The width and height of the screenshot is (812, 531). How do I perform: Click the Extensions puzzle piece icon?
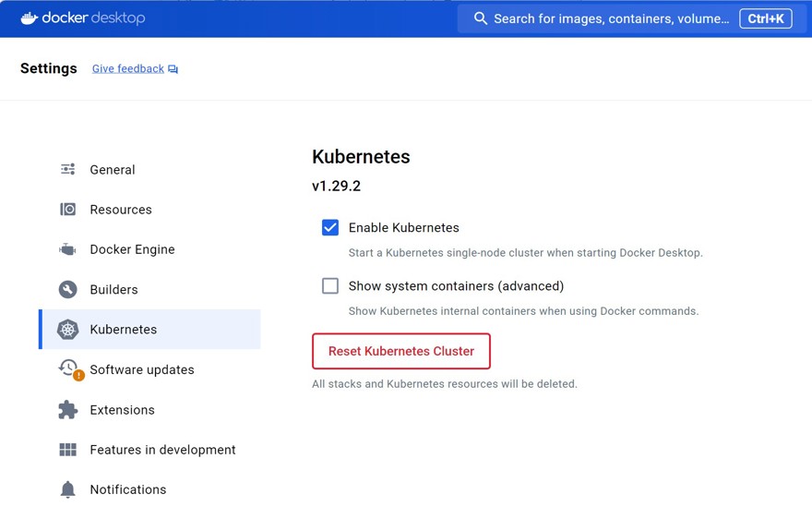(x=68, y=410)
